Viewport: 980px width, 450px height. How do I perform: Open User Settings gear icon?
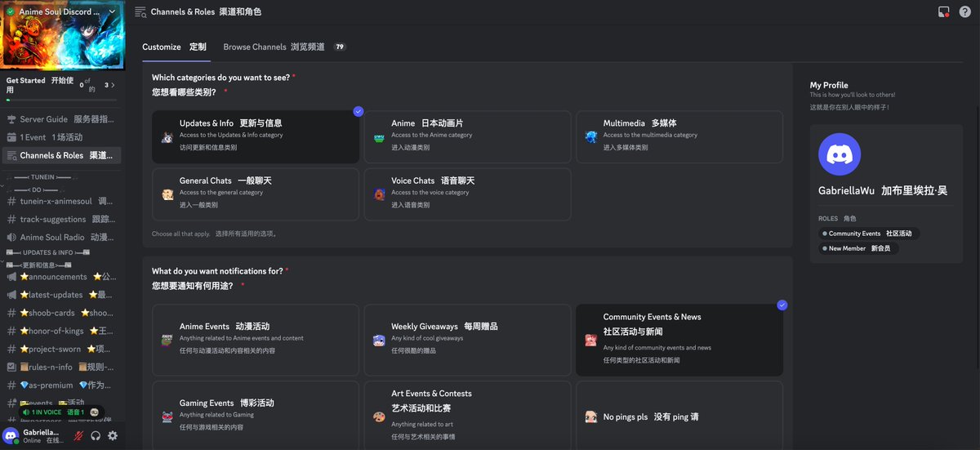(113, 436)
